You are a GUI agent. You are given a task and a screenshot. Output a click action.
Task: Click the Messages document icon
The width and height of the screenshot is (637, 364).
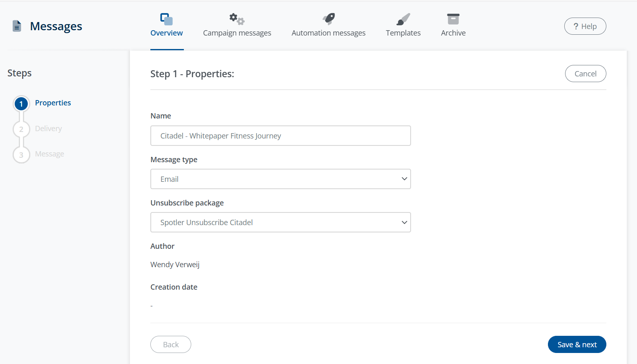17,26
